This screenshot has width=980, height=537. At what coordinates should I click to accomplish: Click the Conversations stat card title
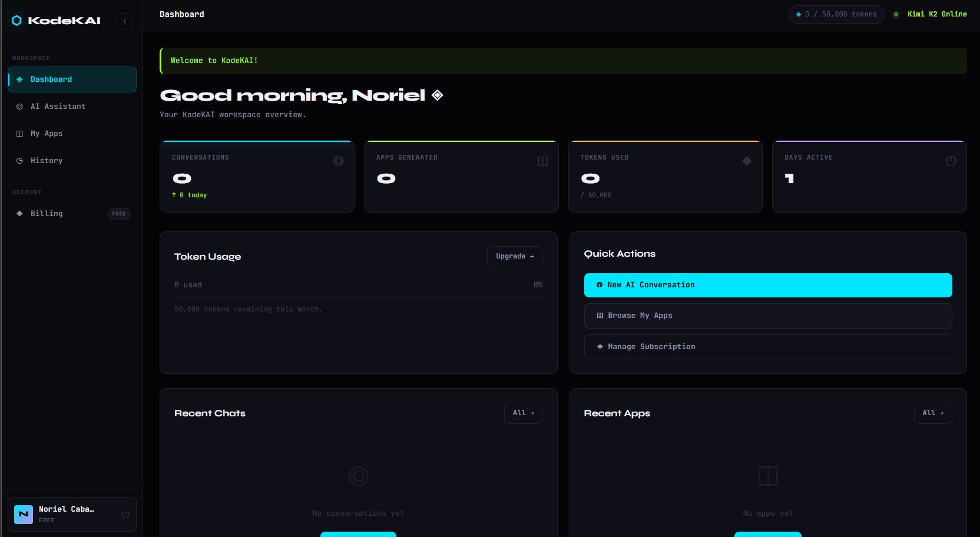pyautogui.click(x=200, y=158)
